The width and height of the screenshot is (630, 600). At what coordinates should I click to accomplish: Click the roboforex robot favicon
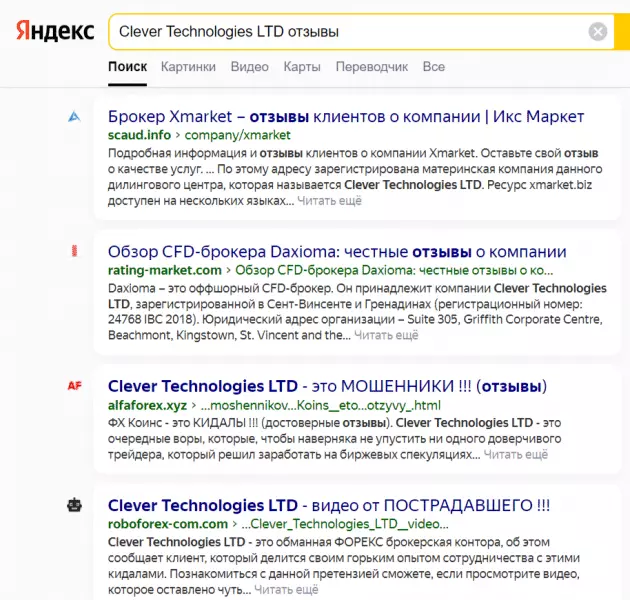tap(74, 505)
